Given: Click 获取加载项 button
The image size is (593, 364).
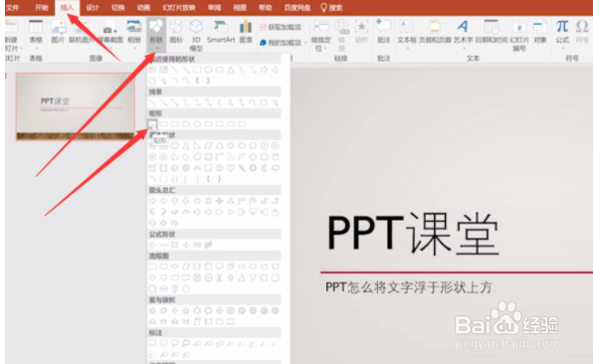Looking at the screenshot, I should [x=281, y=27].
